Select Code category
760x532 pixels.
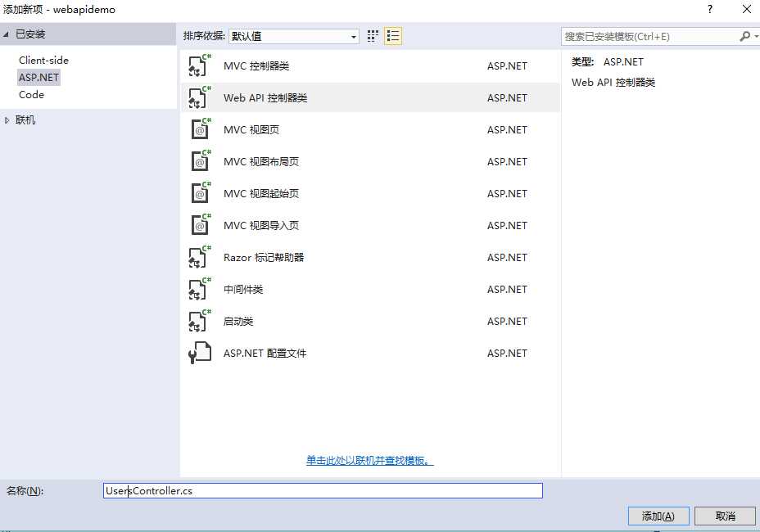click(x=31, y=94)
